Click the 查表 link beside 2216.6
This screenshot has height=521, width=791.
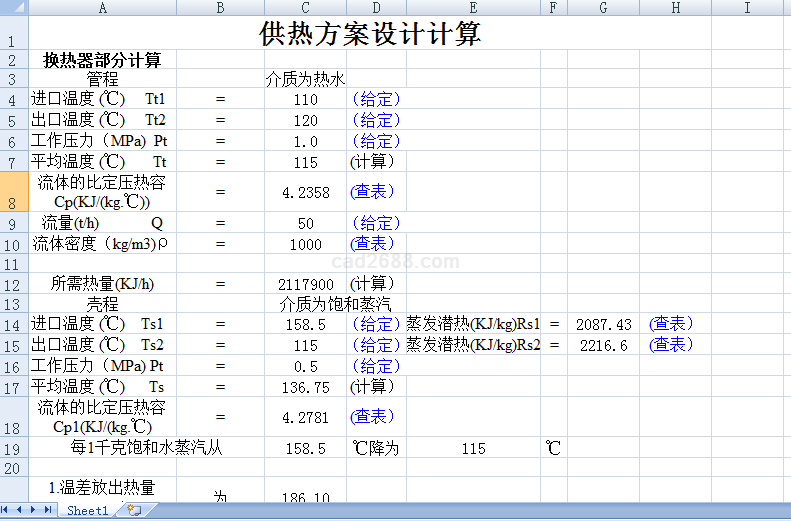coord(671,345)
